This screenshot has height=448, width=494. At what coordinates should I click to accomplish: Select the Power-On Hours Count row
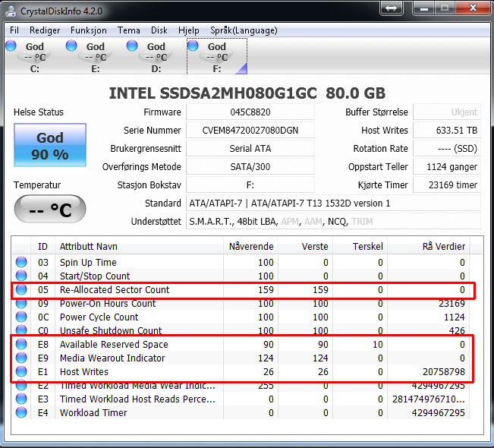(x=241, y=303)
